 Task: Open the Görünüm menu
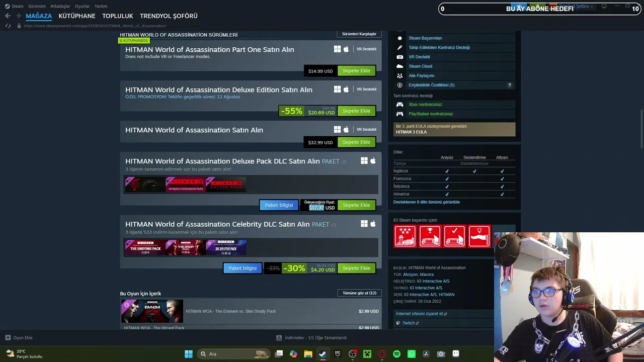[37, 7]
